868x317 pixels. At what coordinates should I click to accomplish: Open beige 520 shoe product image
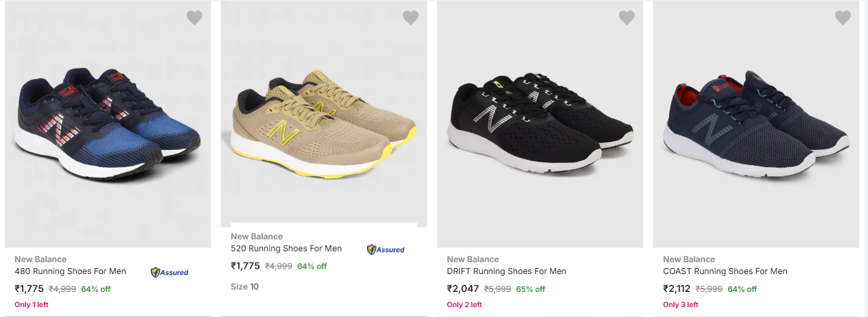tap(324, 125)
